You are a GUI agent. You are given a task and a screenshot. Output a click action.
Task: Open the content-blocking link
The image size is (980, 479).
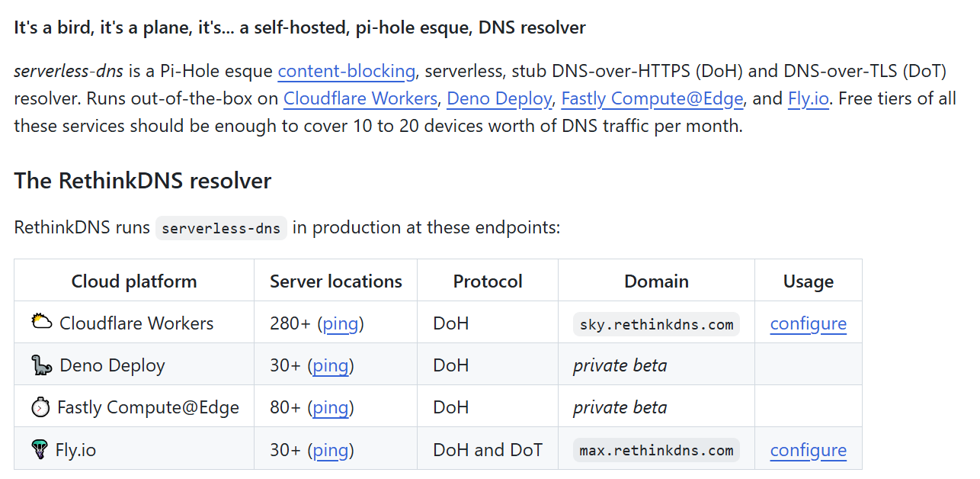[347, 72]
